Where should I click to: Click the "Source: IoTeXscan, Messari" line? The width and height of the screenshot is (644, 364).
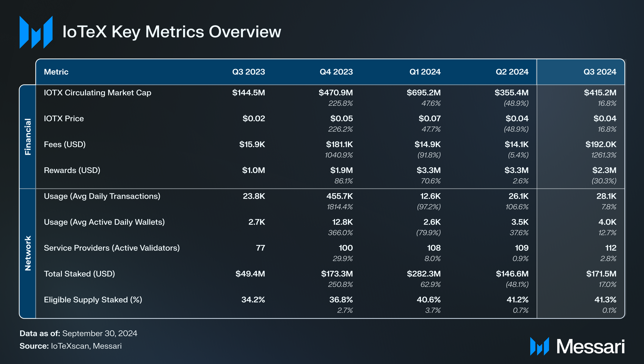tap(71, 346)
